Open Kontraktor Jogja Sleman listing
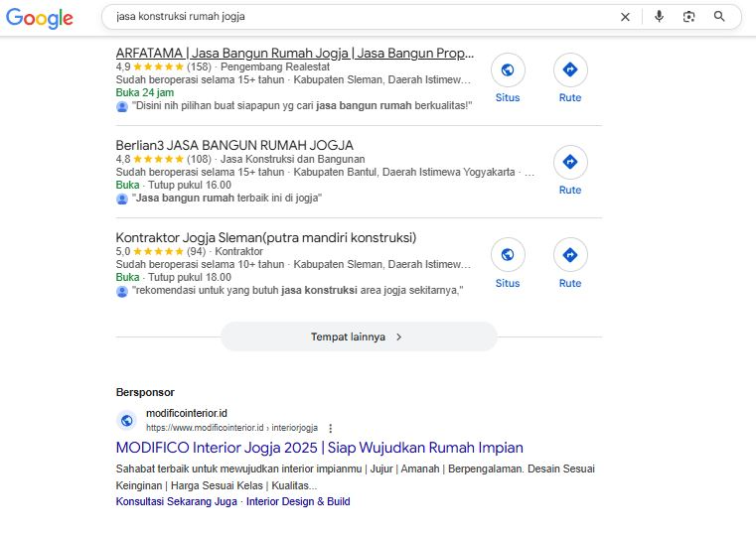Viewport: 756px width, 536px height. [x=265, y=237]
